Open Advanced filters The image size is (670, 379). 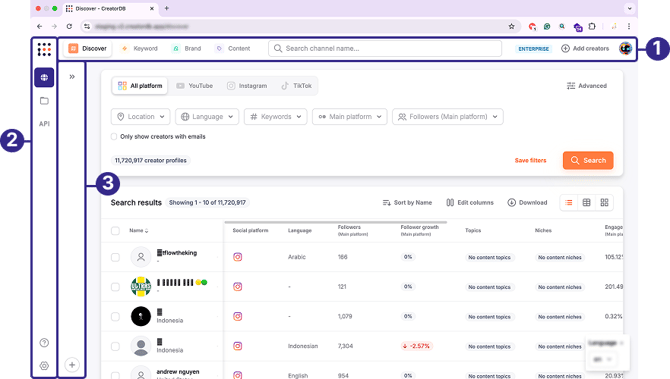[x=587, y=86]
